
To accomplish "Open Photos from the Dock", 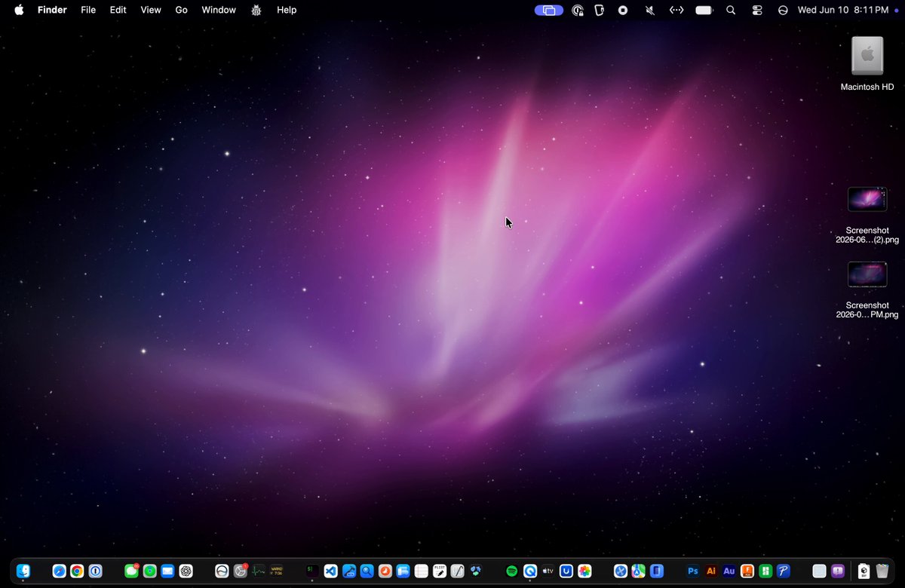I will coord(584,571).
